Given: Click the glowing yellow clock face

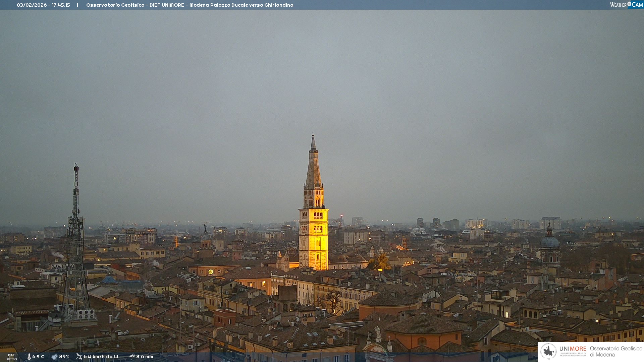Looking at the screenshot, I should (211, 271).
